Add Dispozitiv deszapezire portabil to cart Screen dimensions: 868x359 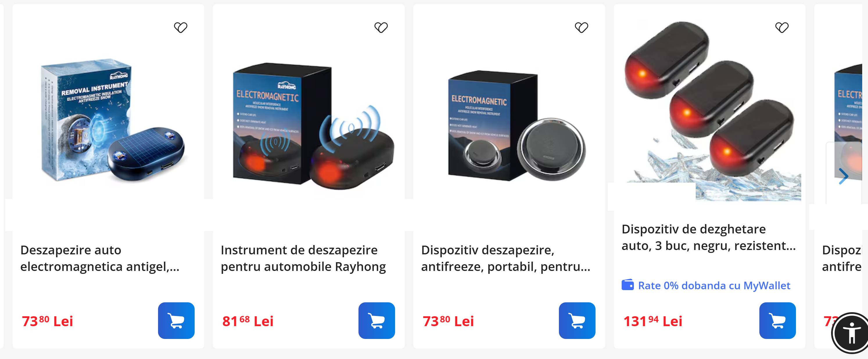coord(577,321)
